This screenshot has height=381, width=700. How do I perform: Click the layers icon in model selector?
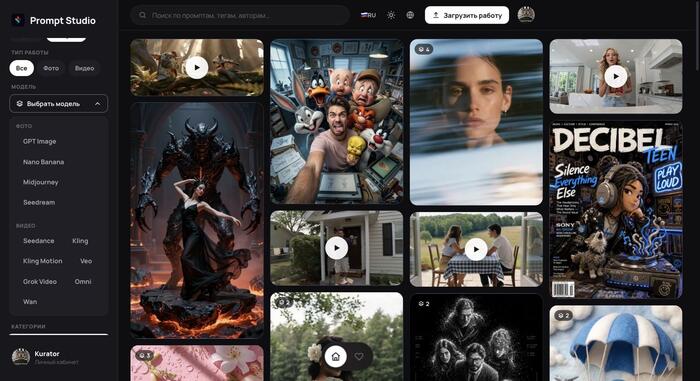click(20, 104)
